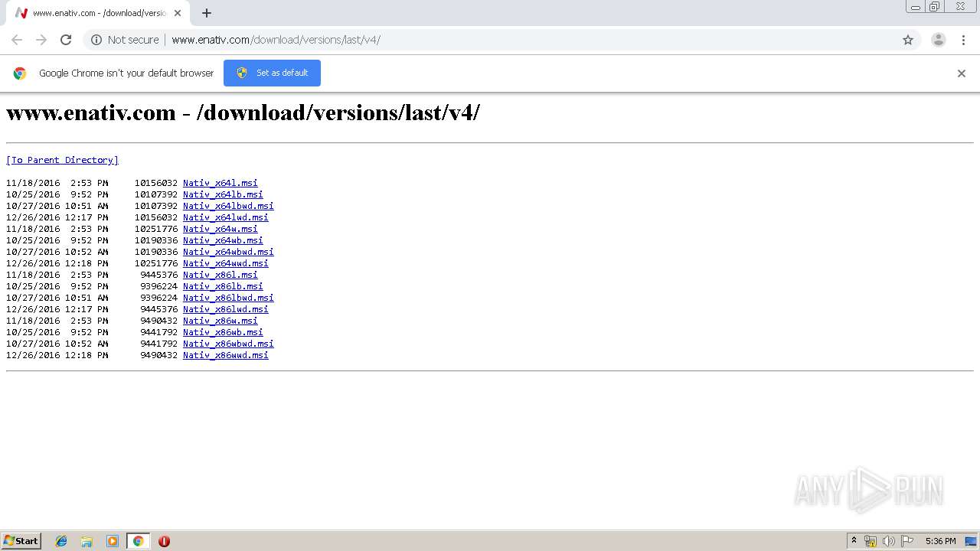Show hidden tray icons arrow
This screenshot has height=551, width=980.
(x=854, y=541)
